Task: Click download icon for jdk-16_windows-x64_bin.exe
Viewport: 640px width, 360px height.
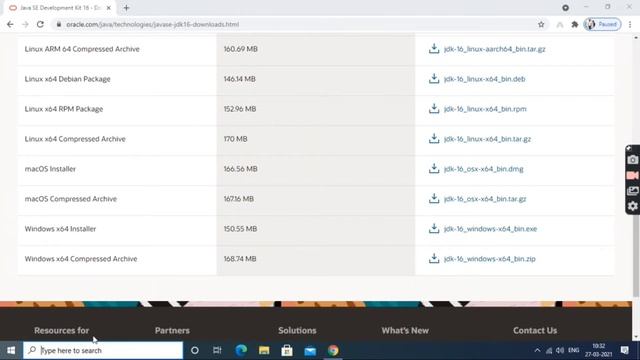Action: (x=434, y=229)
